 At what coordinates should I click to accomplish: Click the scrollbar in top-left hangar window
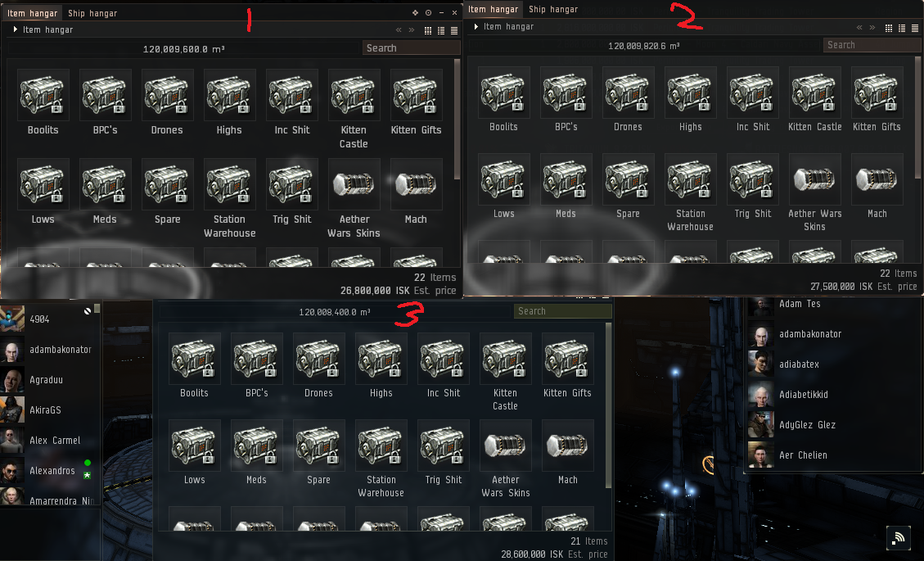pyautogui.click(x=457, y=120)
